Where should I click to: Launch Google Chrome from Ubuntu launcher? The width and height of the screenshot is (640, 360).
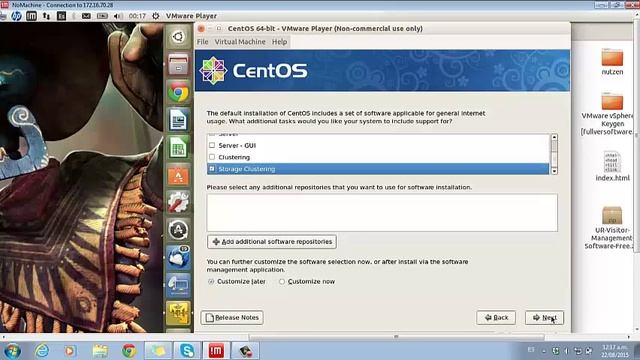click(x=178, y=92)
